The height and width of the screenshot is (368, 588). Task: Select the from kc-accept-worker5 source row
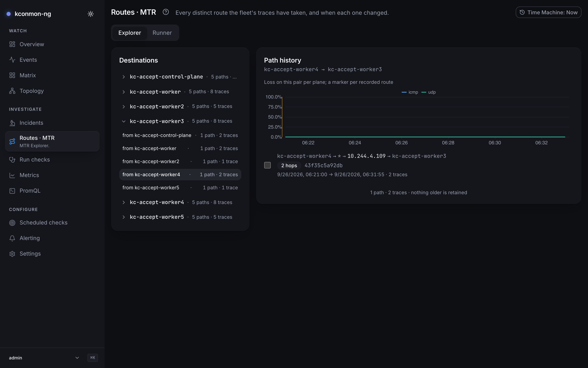click(x=180, y=188)
